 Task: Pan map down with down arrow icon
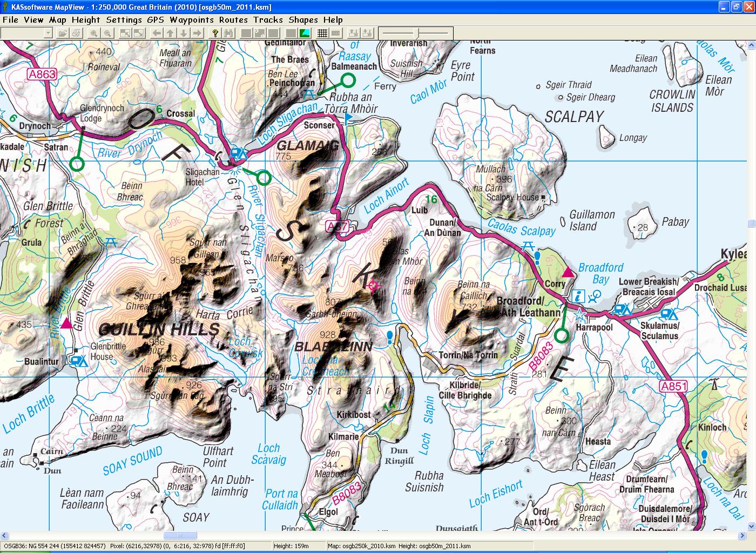tap(184, 33)
